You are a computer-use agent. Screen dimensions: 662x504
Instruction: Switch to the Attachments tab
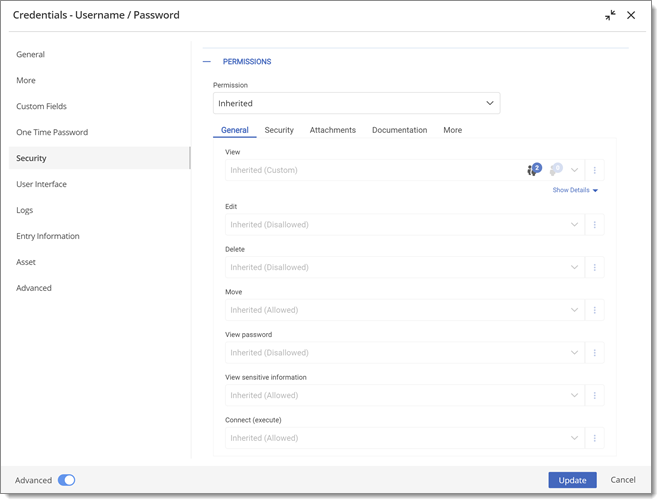click(333, 130)
